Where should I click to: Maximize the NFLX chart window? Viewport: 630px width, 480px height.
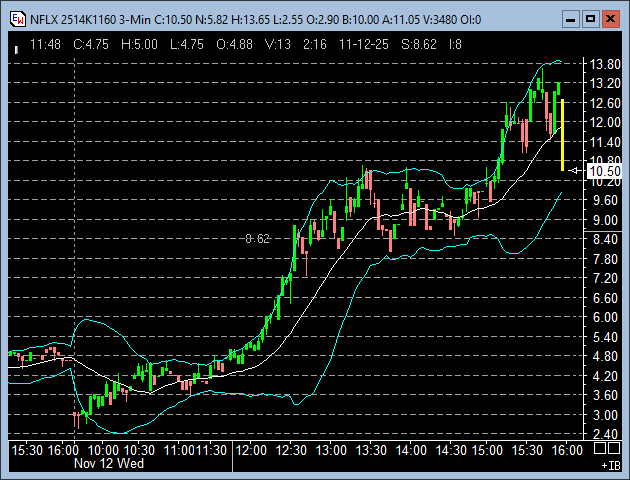(590, 18)
